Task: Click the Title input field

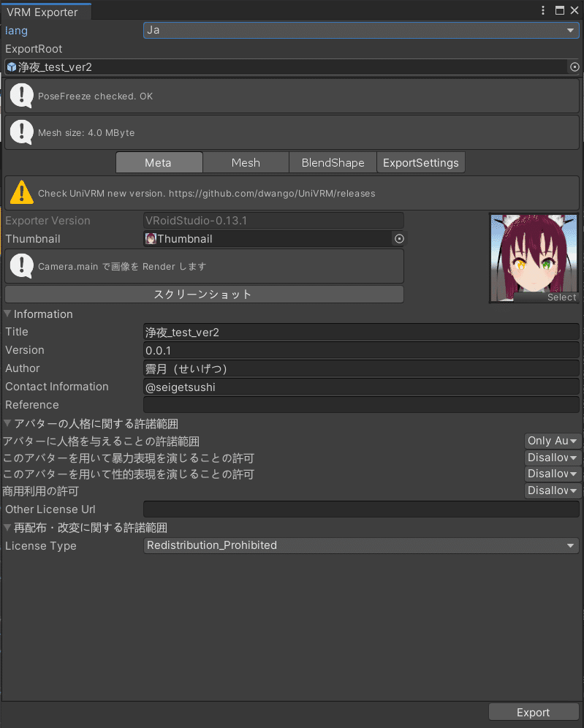Action: click(x=361, y=333)
